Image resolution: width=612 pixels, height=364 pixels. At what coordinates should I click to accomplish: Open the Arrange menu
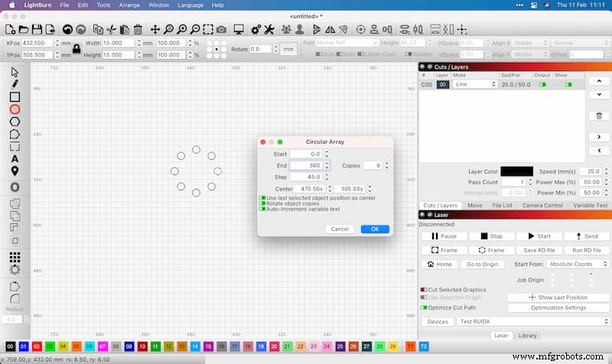pos(129,5)
